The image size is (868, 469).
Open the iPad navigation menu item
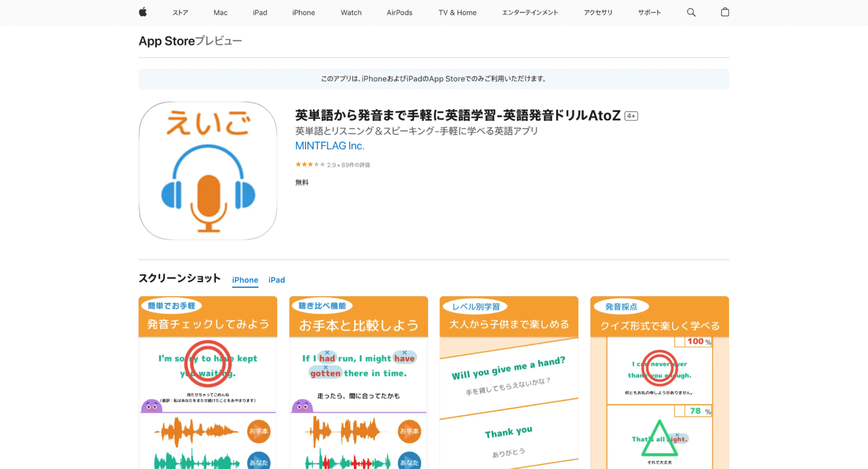260,13
